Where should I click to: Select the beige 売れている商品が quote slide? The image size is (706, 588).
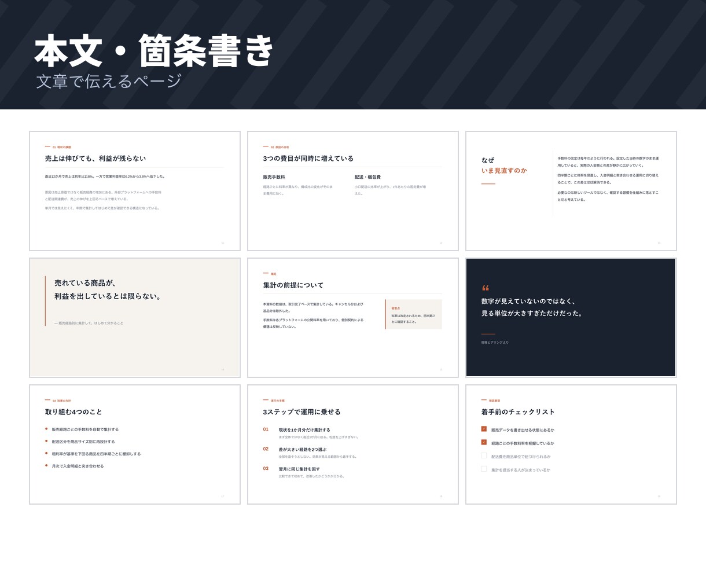coord(135,318)
